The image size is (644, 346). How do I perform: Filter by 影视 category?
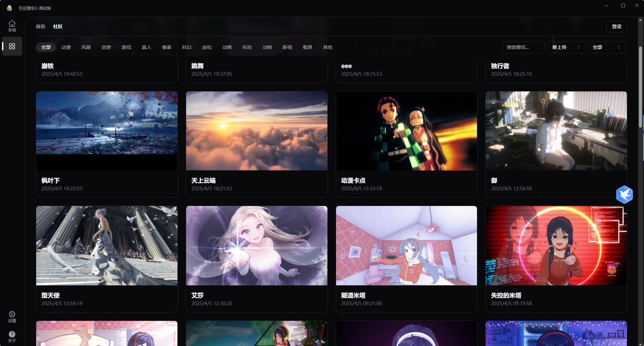[x=287, y=47]
